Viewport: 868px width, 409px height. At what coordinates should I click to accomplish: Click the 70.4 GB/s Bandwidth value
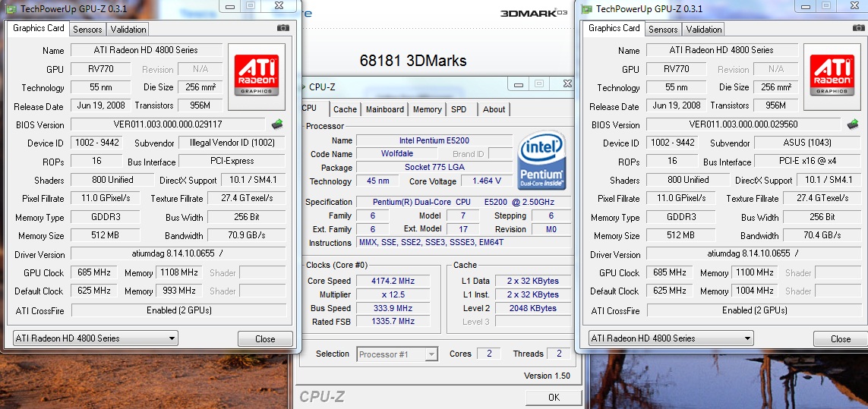click(822, 235)
